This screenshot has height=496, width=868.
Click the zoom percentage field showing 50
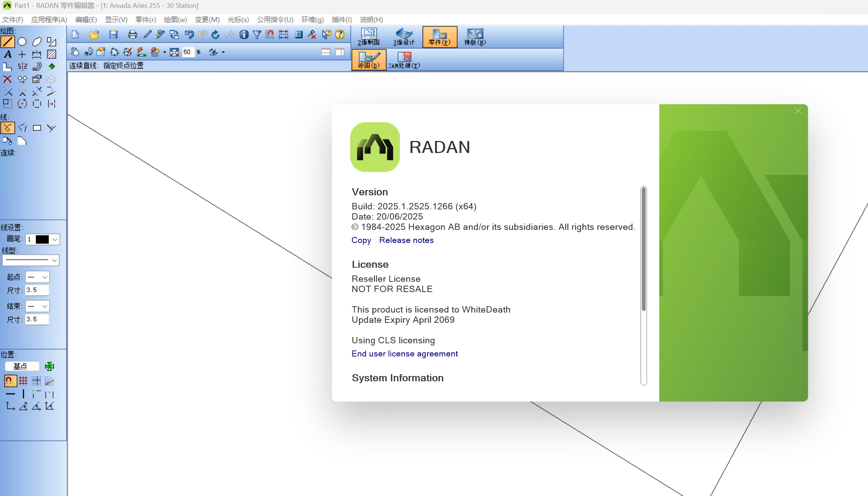pyautogui.click(x=188, y=52)
